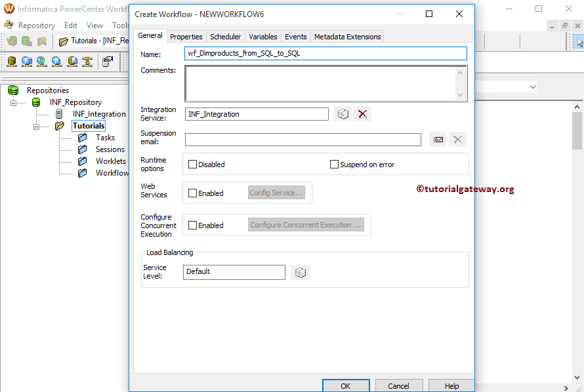
Task: Browse Service Level options icon
Action: pos(300,273)
